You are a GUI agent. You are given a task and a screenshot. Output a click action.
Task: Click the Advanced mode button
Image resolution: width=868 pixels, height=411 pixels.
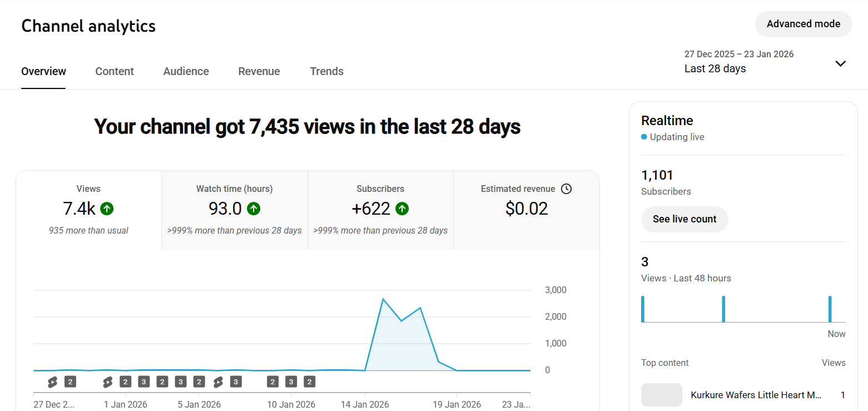click(x=803, y=24)
